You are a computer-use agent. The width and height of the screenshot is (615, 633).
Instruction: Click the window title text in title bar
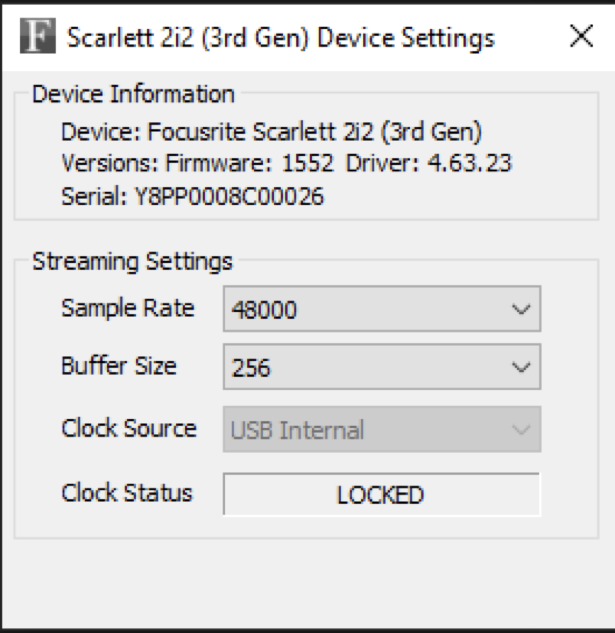click(x=280, y=39)
